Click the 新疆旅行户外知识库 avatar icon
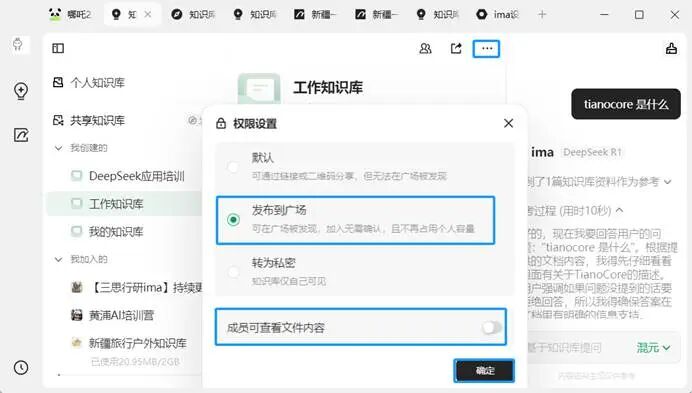 [77, 343]
